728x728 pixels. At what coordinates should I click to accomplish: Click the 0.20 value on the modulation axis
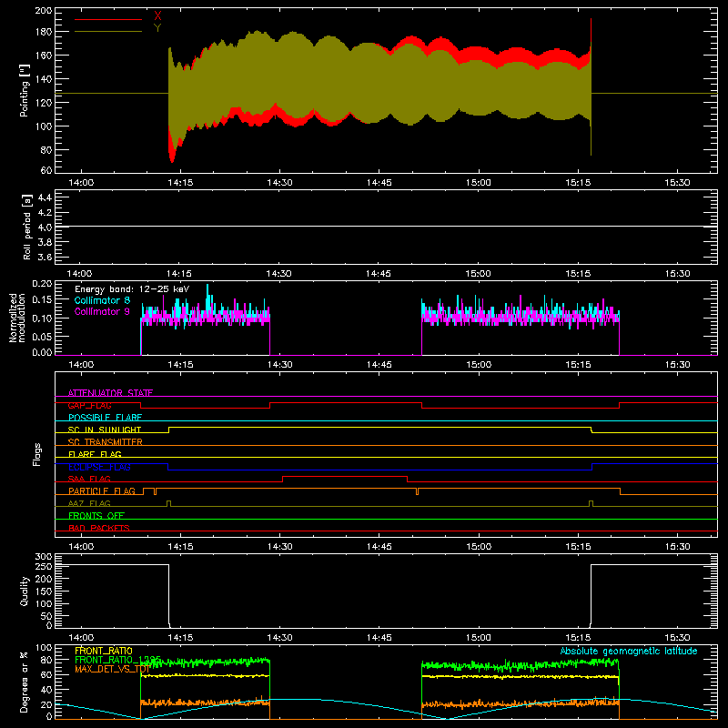click(42, 284)
